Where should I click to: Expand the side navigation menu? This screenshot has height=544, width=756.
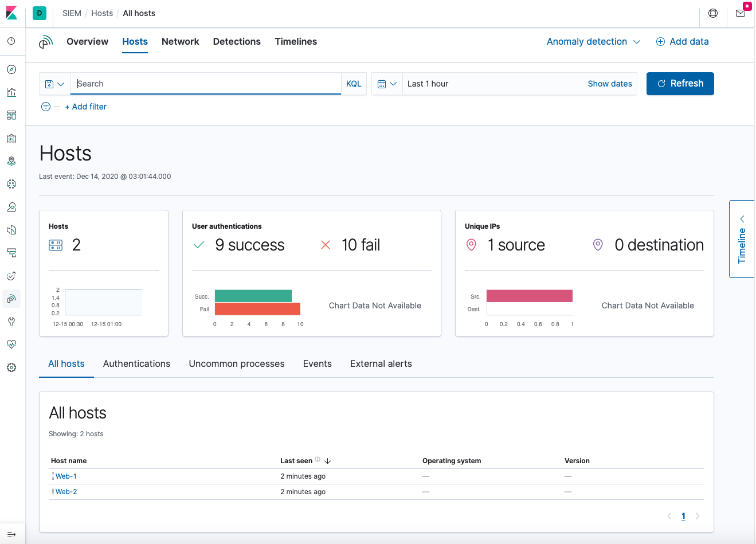[11, 534]
